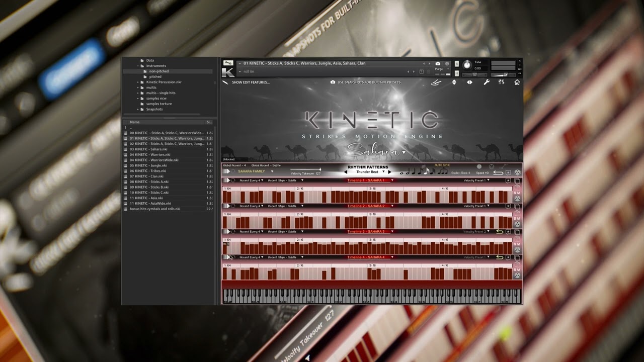644x362 pixels.
Task: Select next rhythm pattern arrow
Action: (389, 172)
